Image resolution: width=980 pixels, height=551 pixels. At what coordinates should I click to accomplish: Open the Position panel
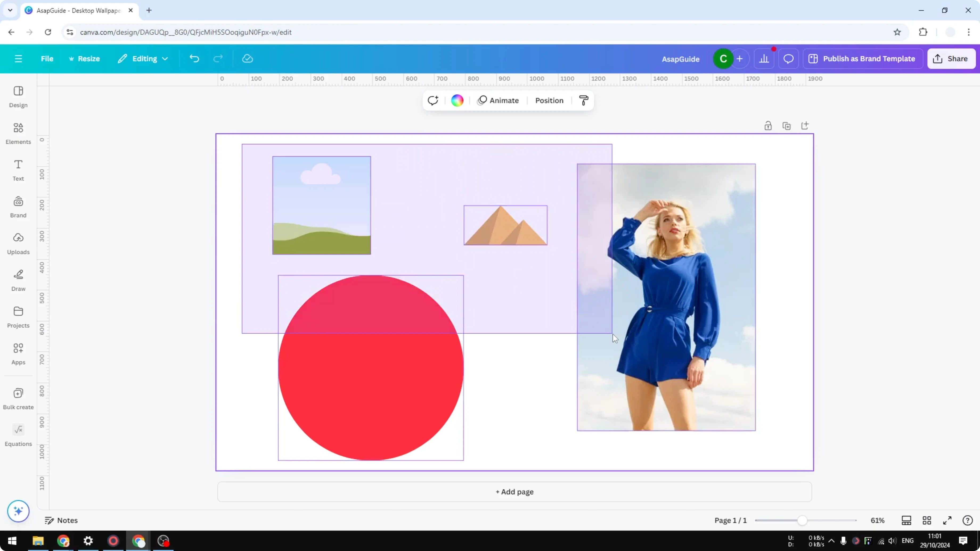pyautogui.click(x=549, y=100)
